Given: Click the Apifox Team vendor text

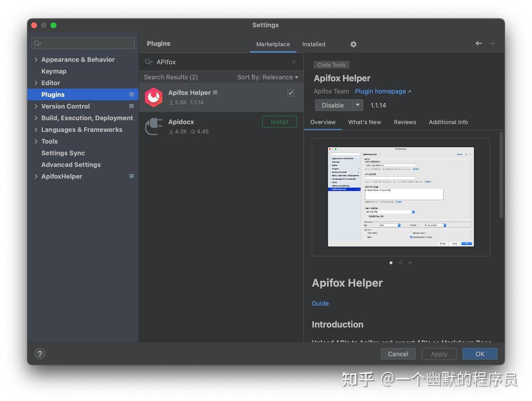Looking at the screenshot, I should coord(331,91).
